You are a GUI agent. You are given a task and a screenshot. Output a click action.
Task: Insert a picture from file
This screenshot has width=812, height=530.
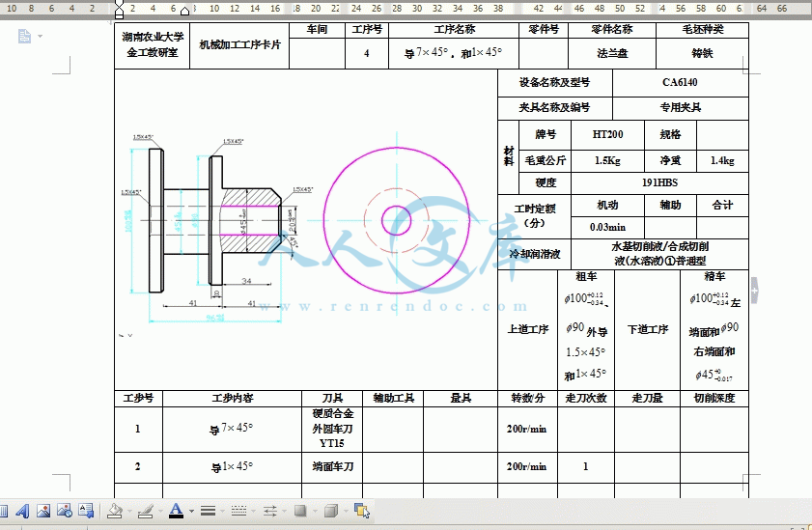pyautogui.click(x=43, y=511)
